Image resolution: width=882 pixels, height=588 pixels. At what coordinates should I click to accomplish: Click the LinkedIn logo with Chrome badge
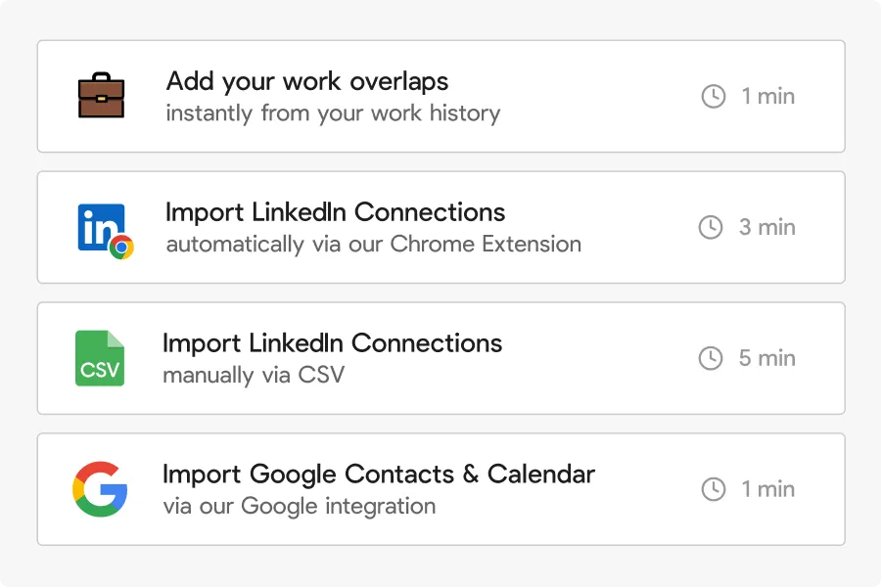104,229
